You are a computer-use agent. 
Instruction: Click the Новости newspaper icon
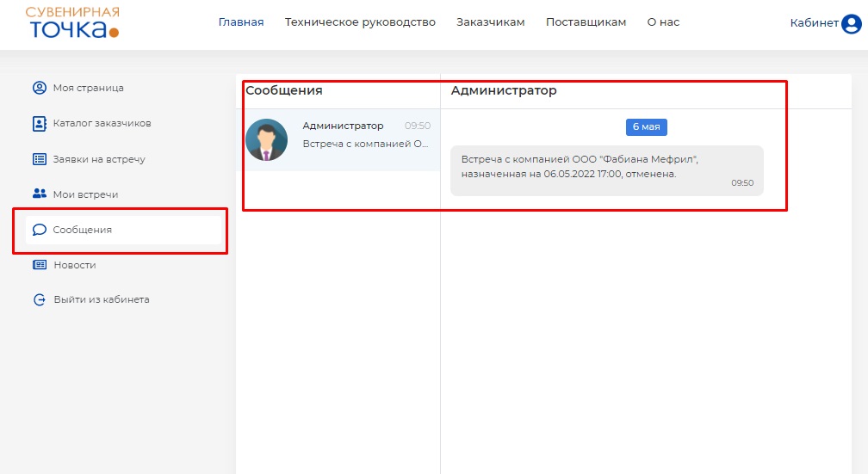click(39, 265)
